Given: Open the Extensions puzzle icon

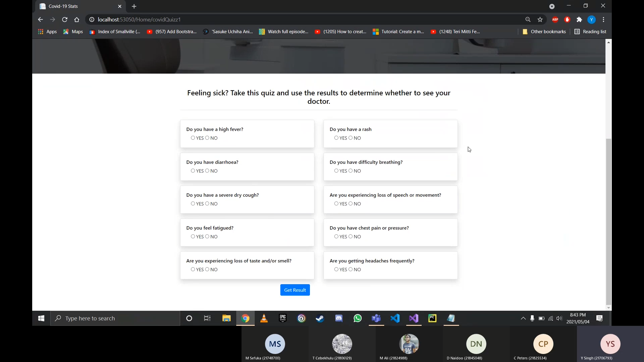Looking at the screenshot, I should point(579,20).
